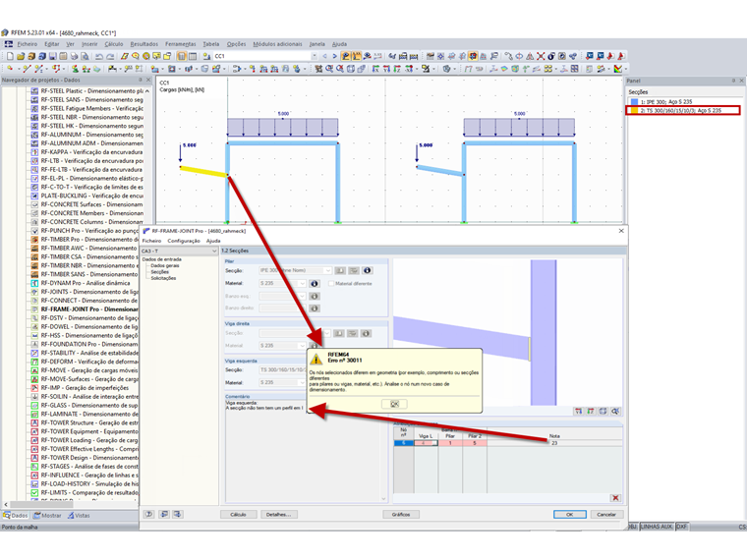747x560 pixels.
Task: Click info icon next to Pilar Secção
Action: (367, 270)
